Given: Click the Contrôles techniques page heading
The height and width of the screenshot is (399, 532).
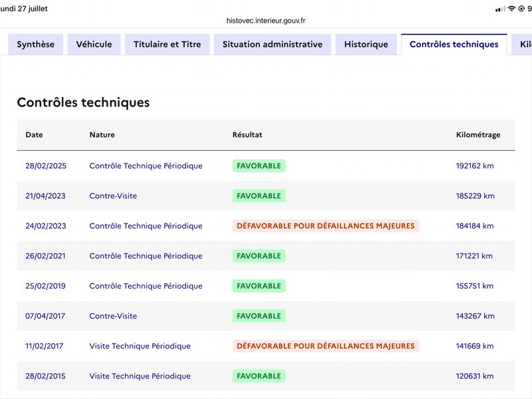Looking at the screenshot, I should [83, 102].
